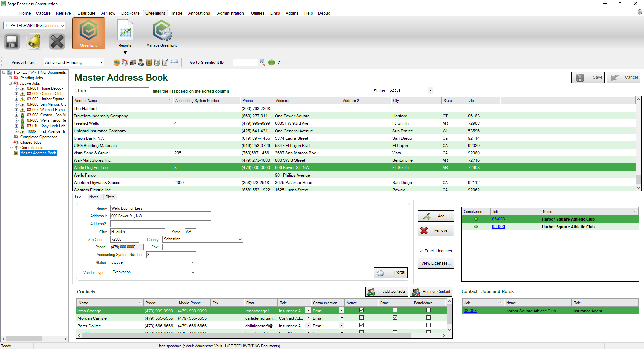The image size is (644, 349).
Task: Check Prime for Peter Dolittle
Action: tap(395, 325)
